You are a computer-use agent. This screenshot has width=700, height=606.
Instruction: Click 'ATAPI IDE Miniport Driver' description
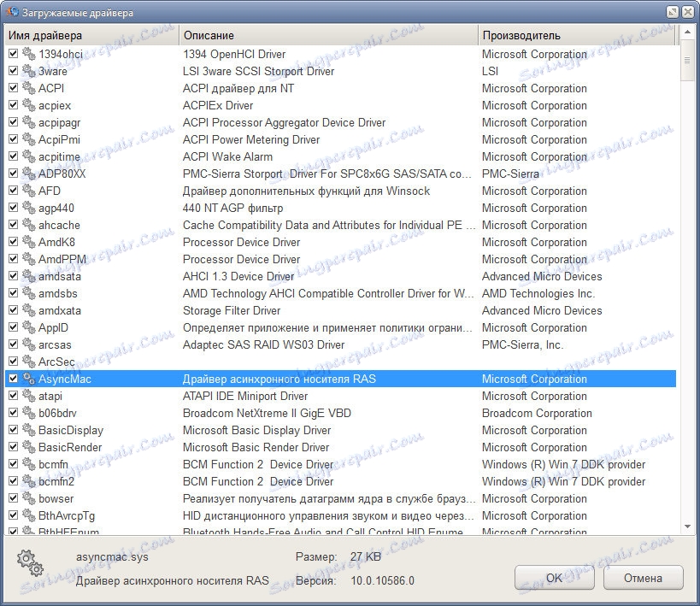coord(245,396)
